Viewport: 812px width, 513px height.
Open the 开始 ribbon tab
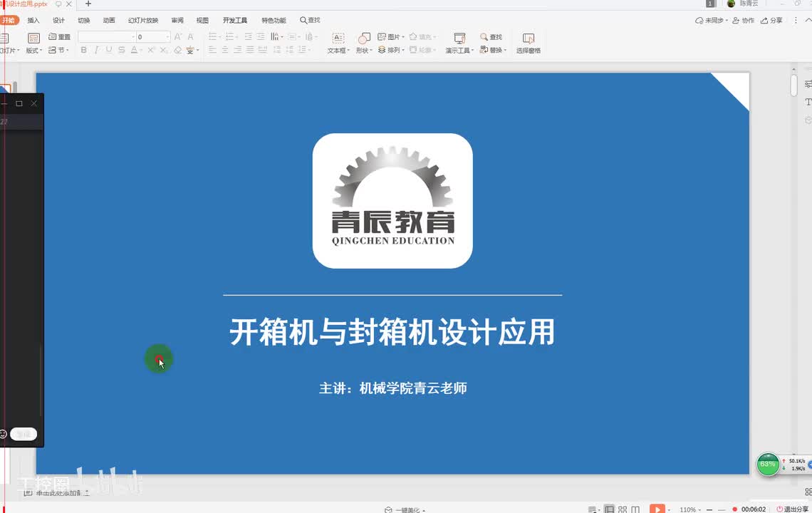9,20
